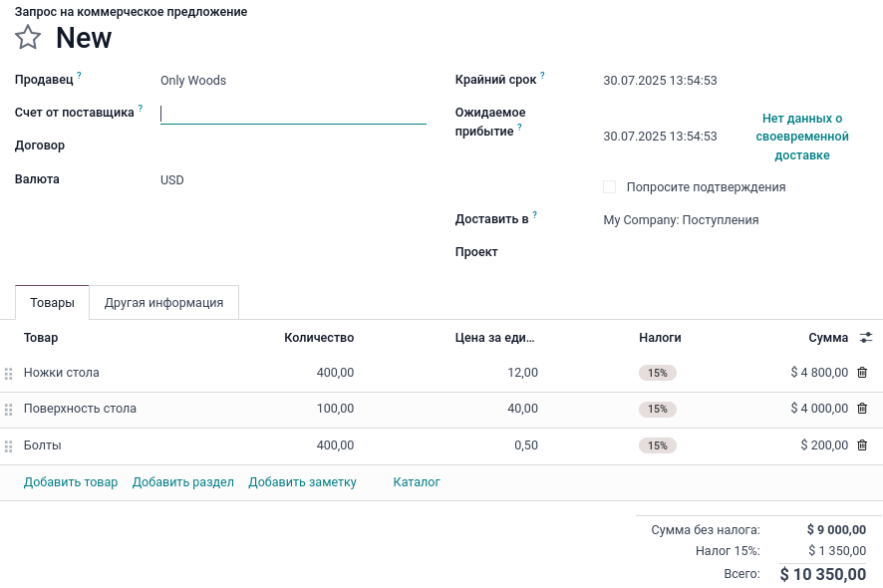This screenshot has height=588, width=883.
Task: Expand the Доставить в field selection
Action: tap(733, 220)
